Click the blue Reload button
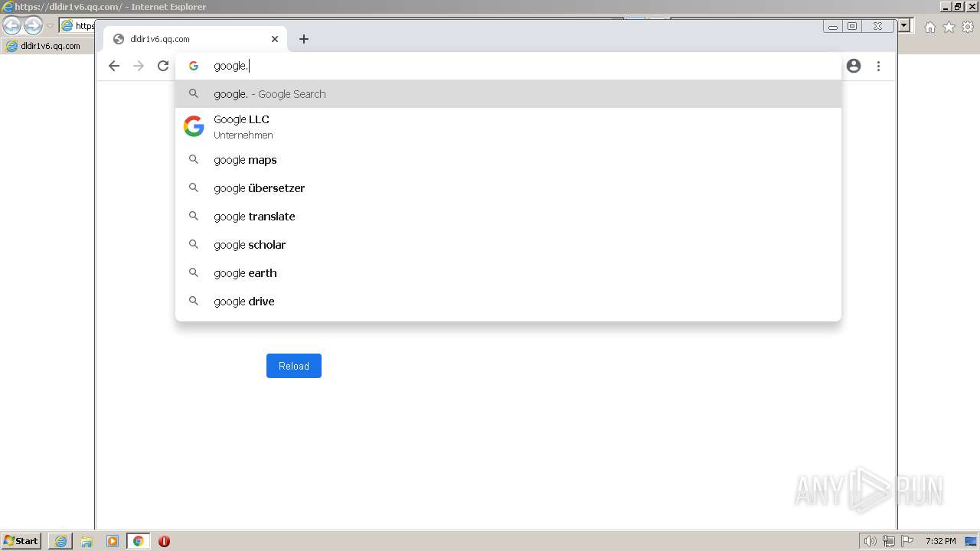The height and width of the screenshot is (551, 980). (x=294, y=366)
